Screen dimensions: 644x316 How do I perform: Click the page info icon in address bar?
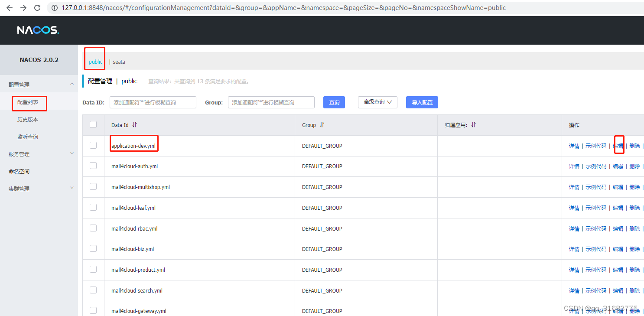point(54,7)
